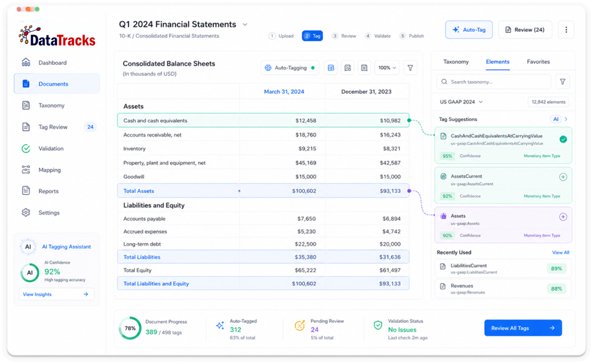Open Taxonomy in the left sidebar
The width and height of the screenshot is (593, 364).
(52, 105)
